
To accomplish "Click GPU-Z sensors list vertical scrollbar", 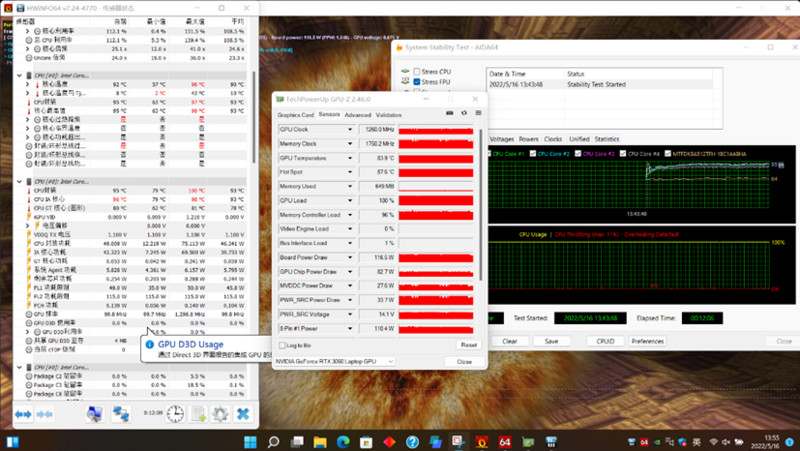I will [480, 204].
